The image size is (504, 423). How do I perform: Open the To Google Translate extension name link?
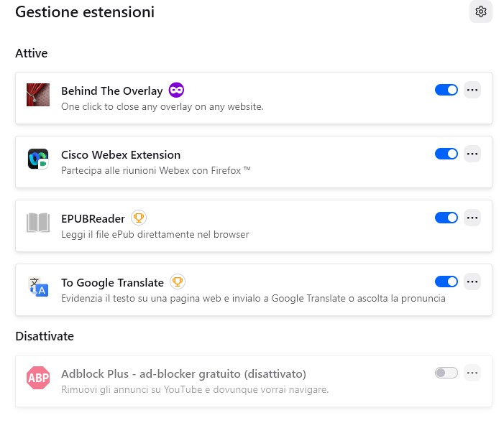click(x=113, y=282)
